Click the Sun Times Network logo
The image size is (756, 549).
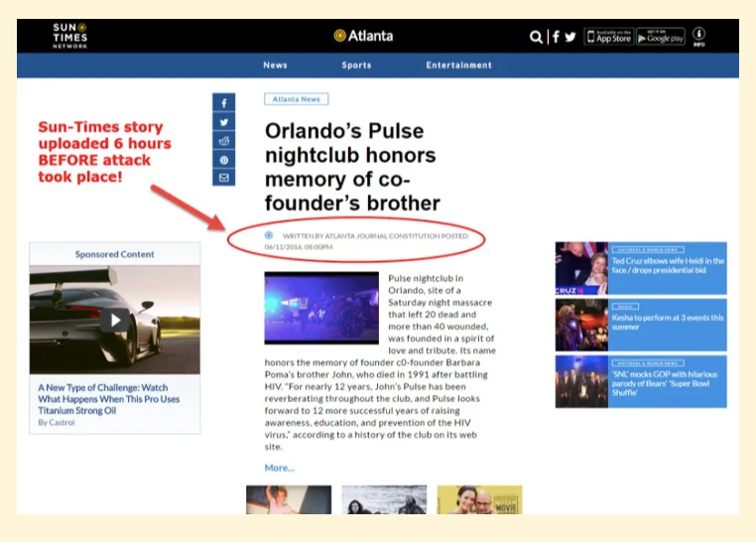pos(69,36)
